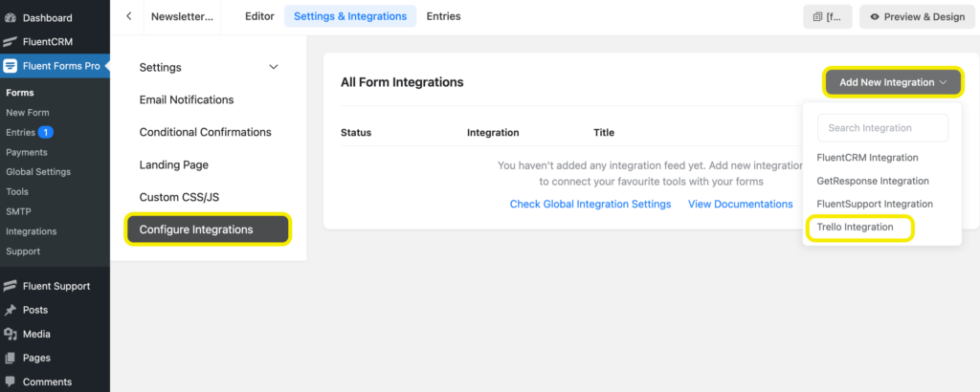Click the Fluent Support sidebar icon
Screen dimensions: 980x392
coord(10,286)
